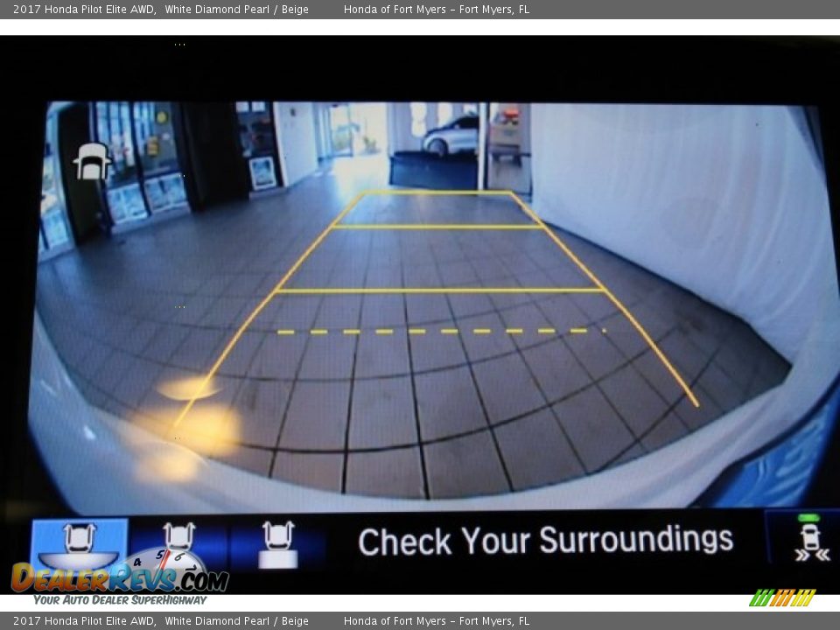Click the footer 2017 Honda Pilot Elite AWD text
Screen dimensions: 840x630
[x=84, y=621]
